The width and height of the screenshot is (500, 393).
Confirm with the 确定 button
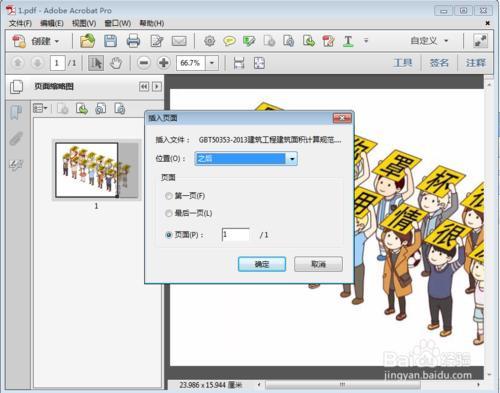coord(262,264)
